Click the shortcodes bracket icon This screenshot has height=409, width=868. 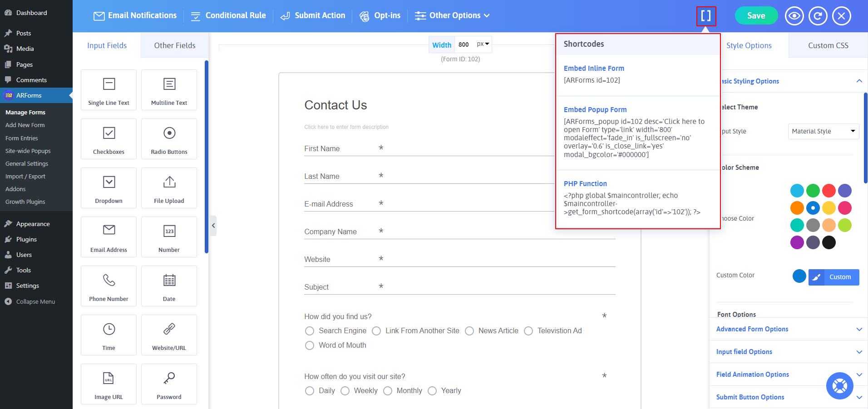(x=706, y=16)
